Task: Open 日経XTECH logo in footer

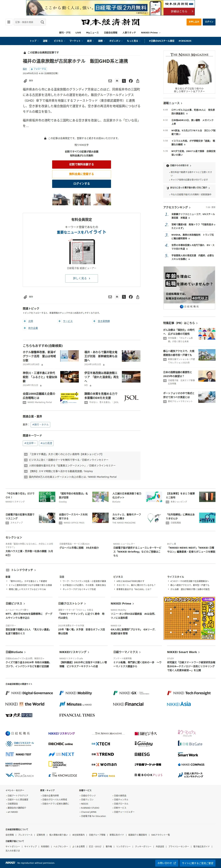Action: tap(101, 744)
